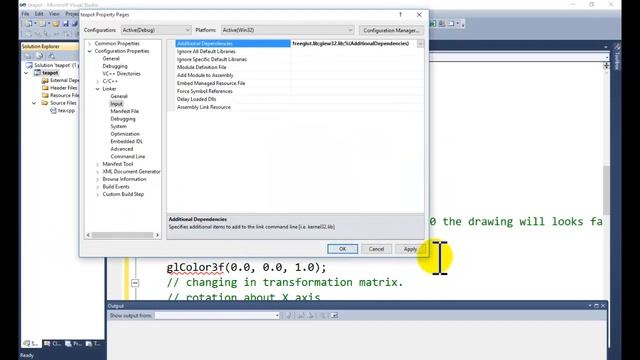Open the Edit menu
Screen dimensions: 640x360
(39, 14)
